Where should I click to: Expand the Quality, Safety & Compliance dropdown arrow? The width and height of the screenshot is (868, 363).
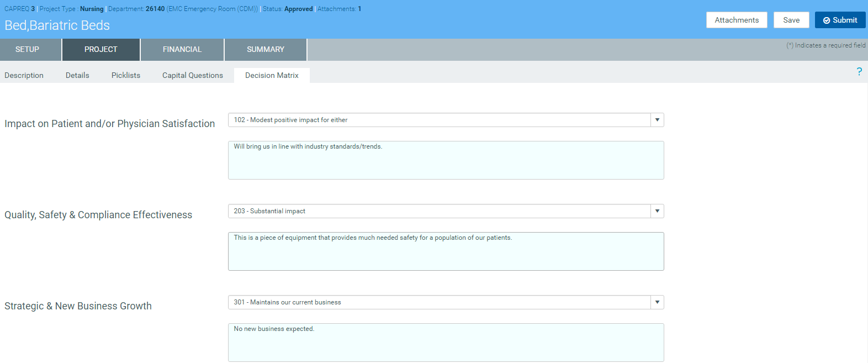pos(657,211)
